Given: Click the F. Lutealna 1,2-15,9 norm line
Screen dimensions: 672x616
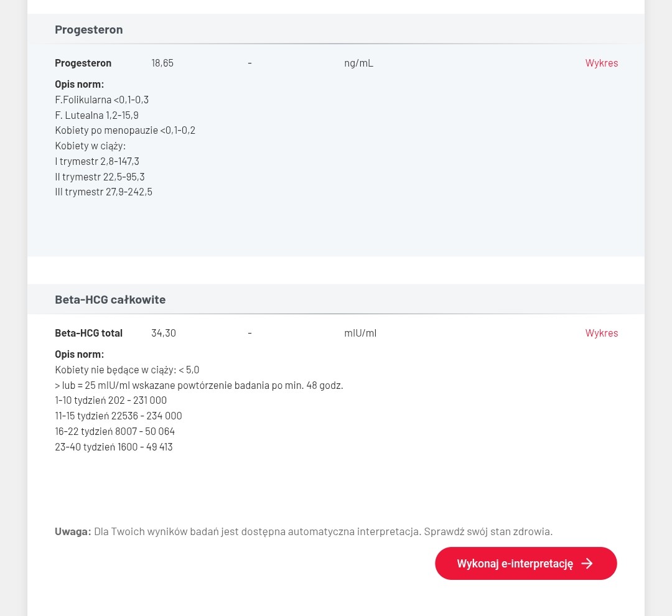Looking at the screenshot, I should click(x=96, y=115).
